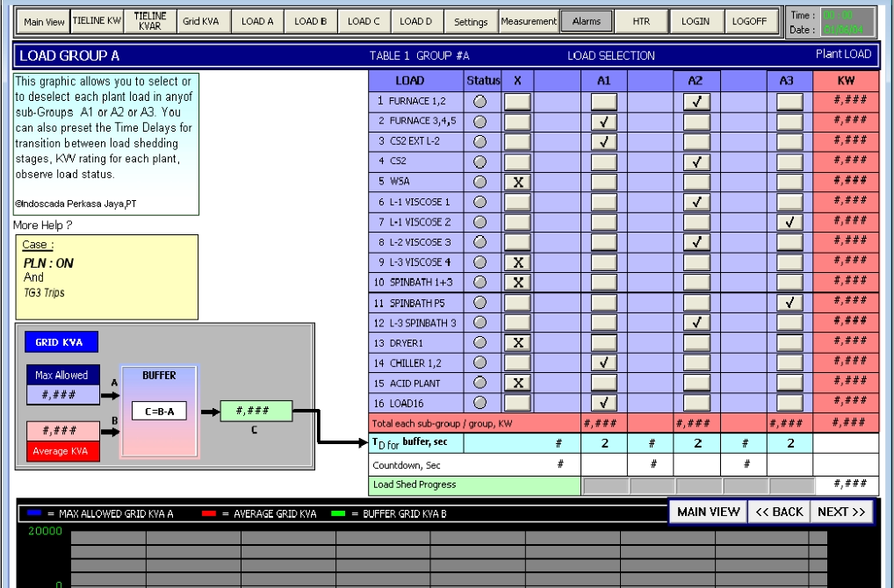Switch to LOAD B tab
The image size is (894, 588).
(x=310, y=21)
